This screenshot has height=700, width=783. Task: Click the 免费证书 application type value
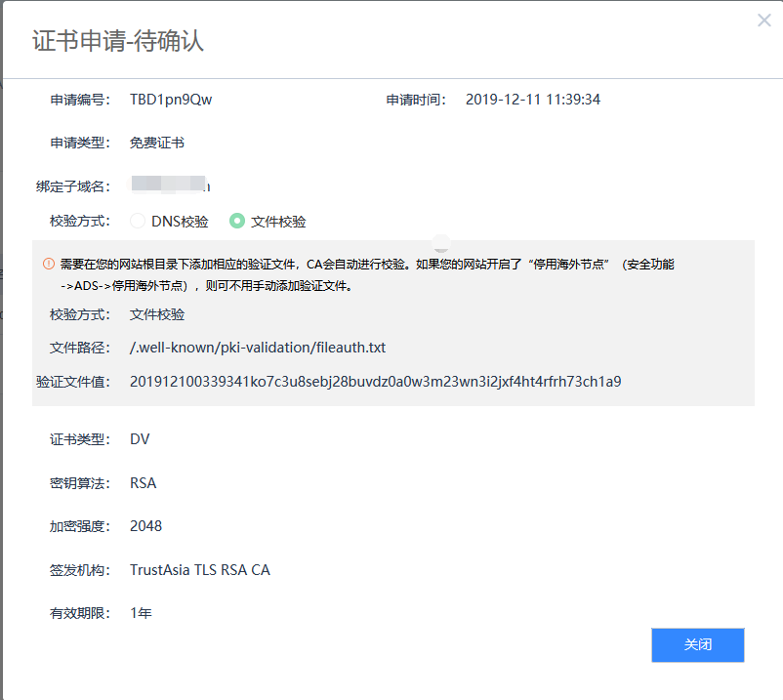tap(157, 143)
